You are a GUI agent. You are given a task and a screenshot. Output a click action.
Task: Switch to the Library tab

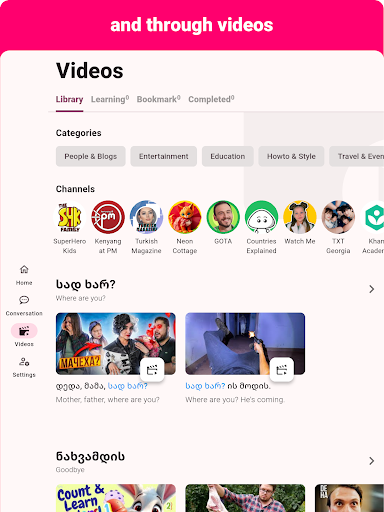click(x=69, y=99)
